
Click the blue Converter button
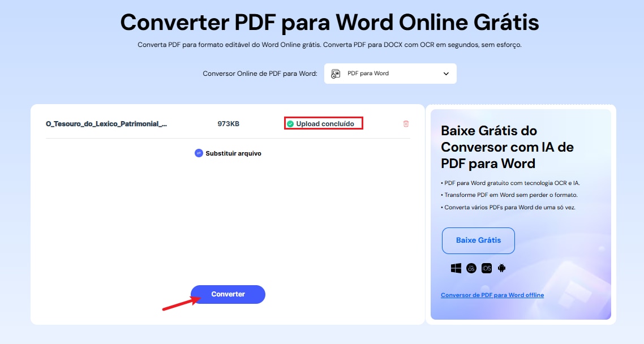tap(228, 294)
